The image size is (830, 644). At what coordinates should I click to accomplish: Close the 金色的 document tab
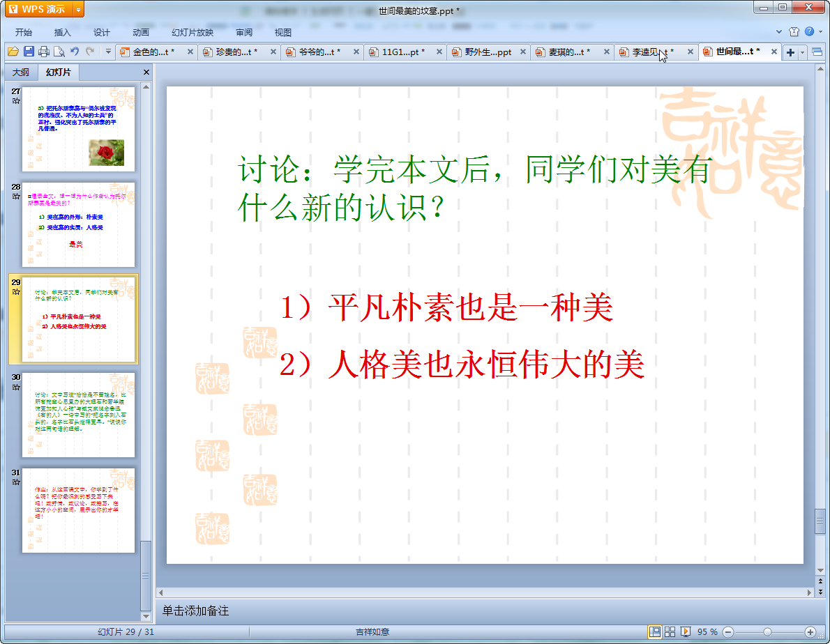click(x=190, y=52)
